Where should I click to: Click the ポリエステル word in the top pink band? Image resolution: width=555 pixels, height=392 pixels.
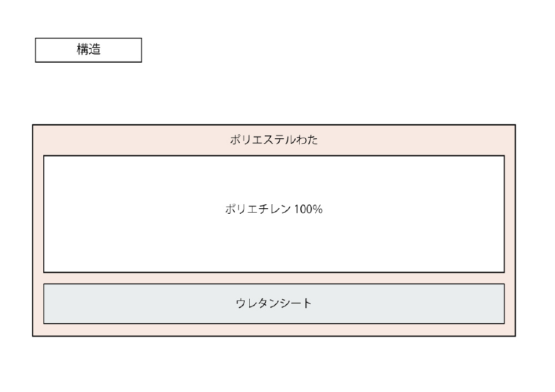point(263,140)
